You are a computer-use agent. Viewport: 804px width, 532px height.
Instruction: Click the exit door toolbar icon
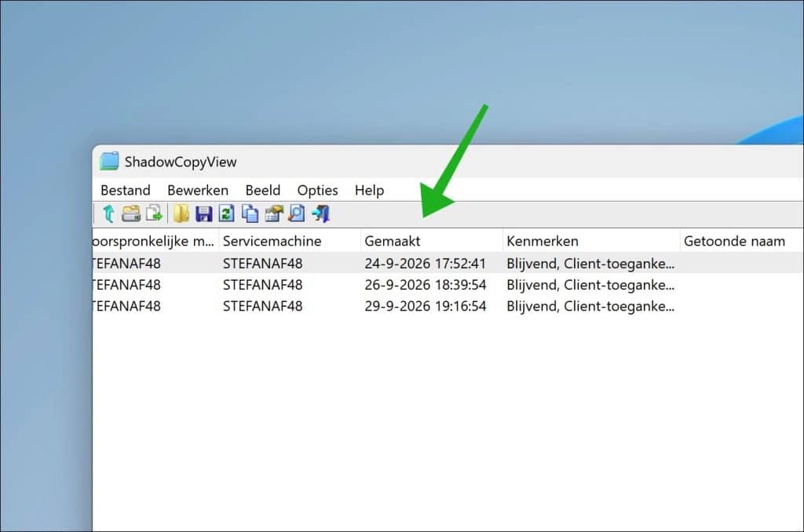click(x=321, y=213)
